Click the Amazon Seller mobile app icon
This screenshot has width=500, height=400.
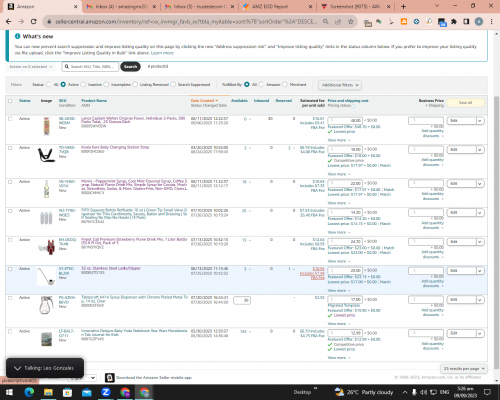pos(110,377)
